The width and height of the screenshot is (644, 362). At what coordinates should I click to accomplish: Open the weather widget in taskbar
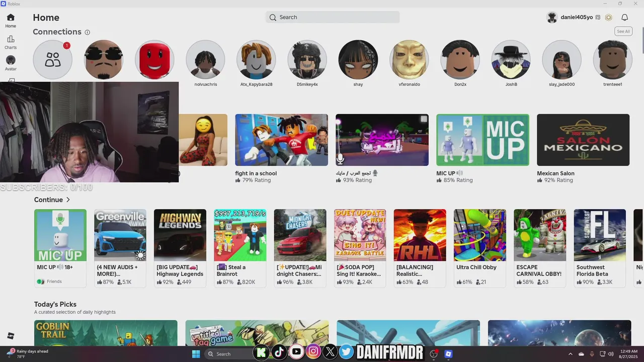pyautogui.click(x=28, y=354)
